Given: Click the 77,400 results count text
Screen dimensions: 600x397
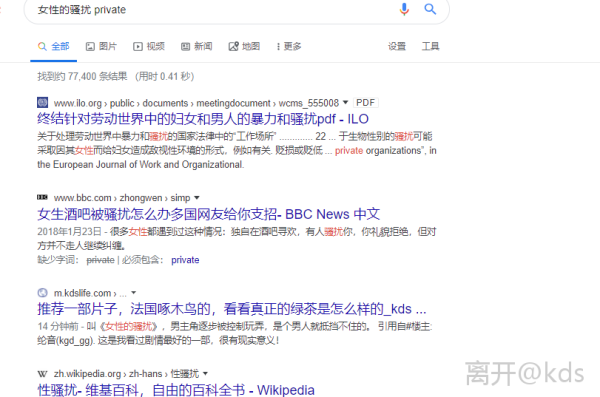Looking at the screenshot, I should [116, 77].
